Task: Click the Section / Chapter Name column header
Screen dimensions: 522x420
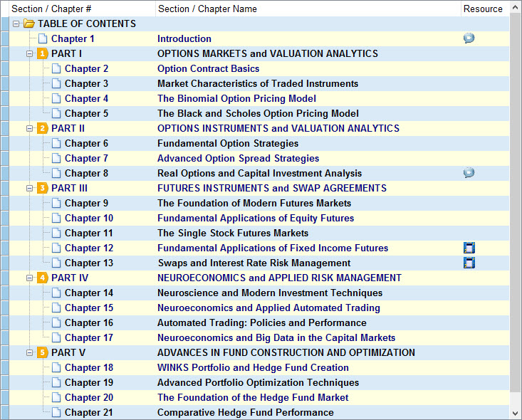Action: 207,9
